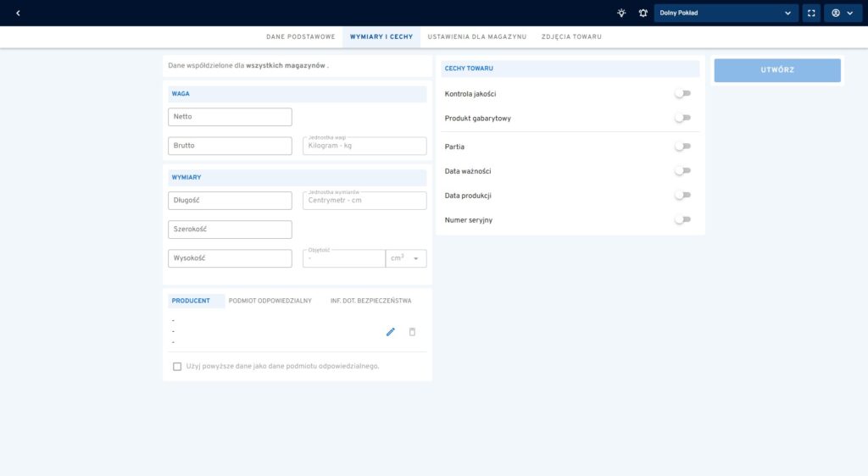Turn on Produkt gabarytowy switch
Image resolution: width=868 pixels, height=476 pixels.
click(682, 118)
